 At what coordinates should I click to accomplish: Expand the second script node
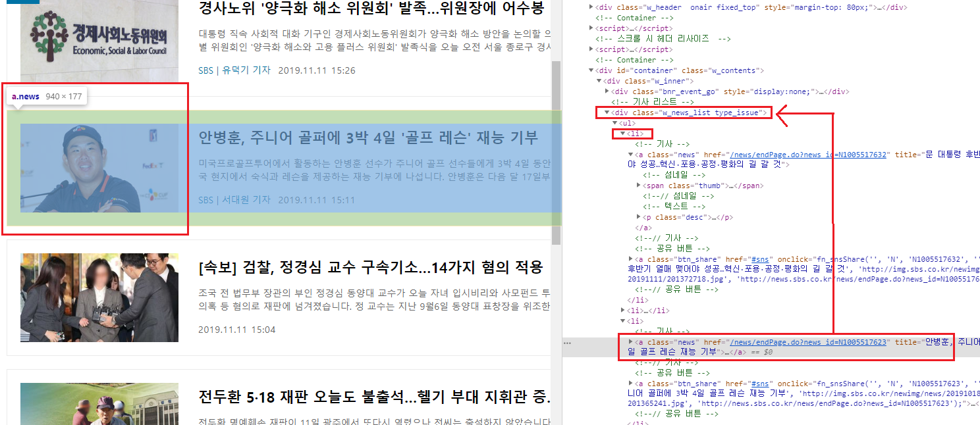click(591, 49)
